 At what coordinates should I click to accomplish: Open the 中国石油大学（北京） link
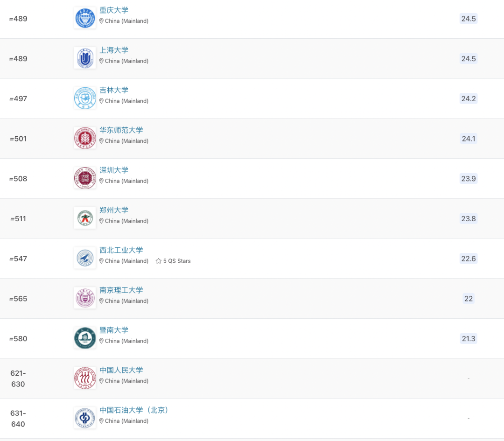coord(134,410)
